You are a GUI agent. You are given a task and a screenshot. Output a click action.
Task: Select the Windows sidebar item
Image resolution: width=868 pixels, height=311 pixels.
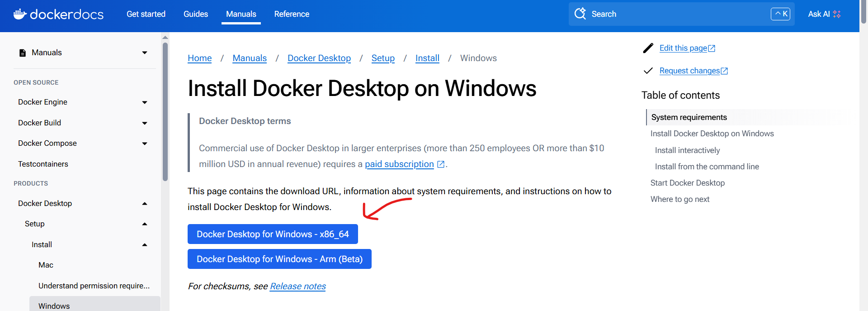pyautogui.click(x=95, y=304)
